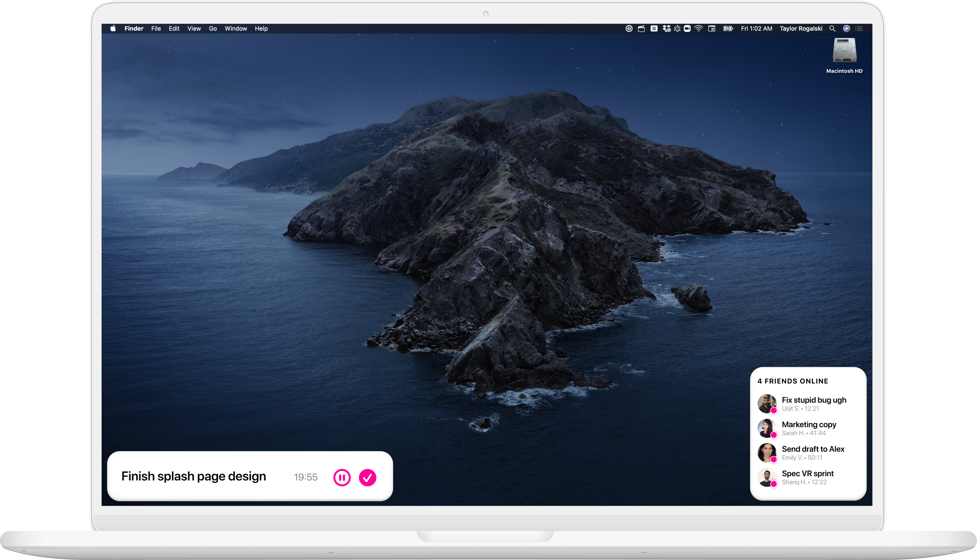Pause the splash page design timer
Screen dimensions: 977x560
[342, 477]
